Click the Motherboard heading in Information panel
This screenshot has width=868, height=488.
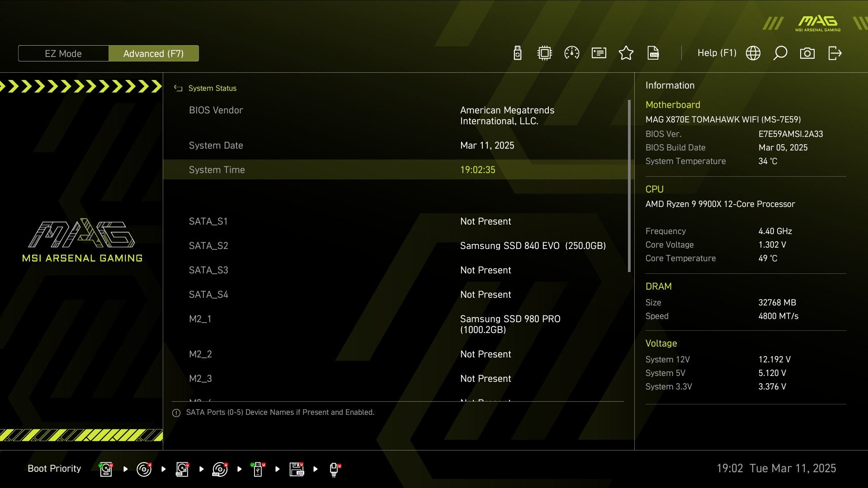tap(673, 105)
